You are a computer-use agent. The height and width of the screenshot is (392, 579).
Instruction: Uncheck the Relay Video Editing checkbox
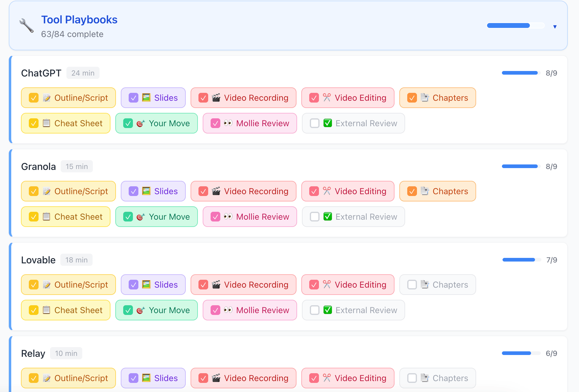(x=314, y=378)
